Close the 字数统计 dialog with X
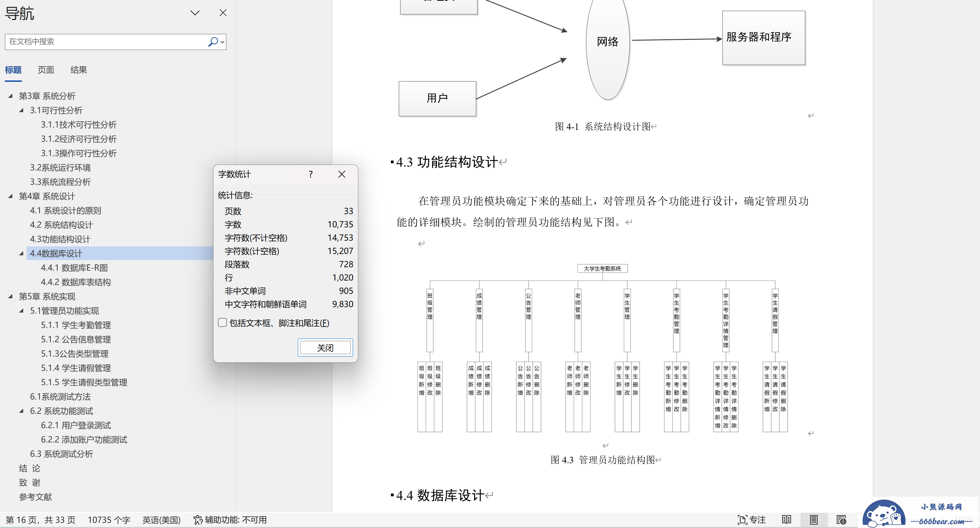 [x=342, y=174]
